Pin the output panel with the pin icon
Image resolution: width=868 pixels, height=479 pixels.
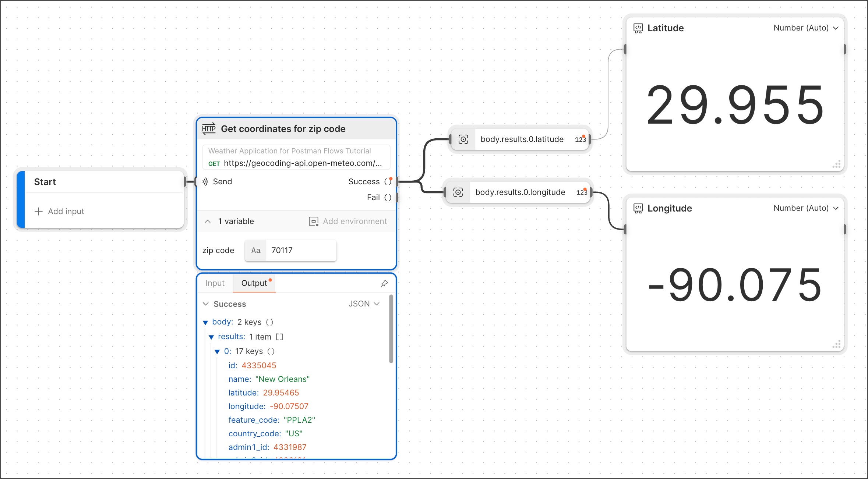[x=384, y=283]
